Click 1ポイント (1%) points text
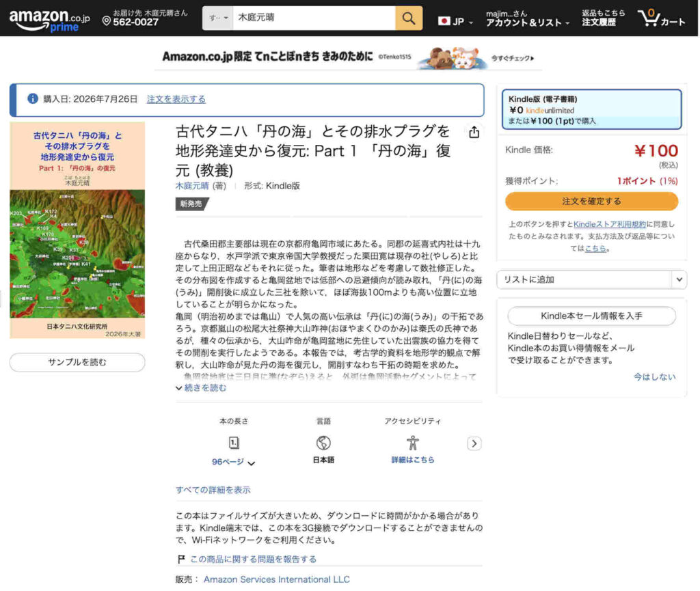 tap(647, 180)
